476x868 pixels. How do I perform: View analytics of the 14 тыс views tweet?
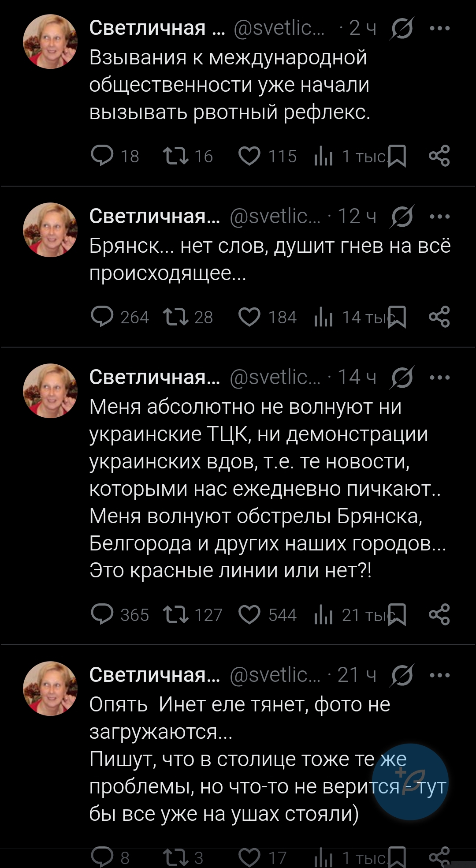coord(323,317)
